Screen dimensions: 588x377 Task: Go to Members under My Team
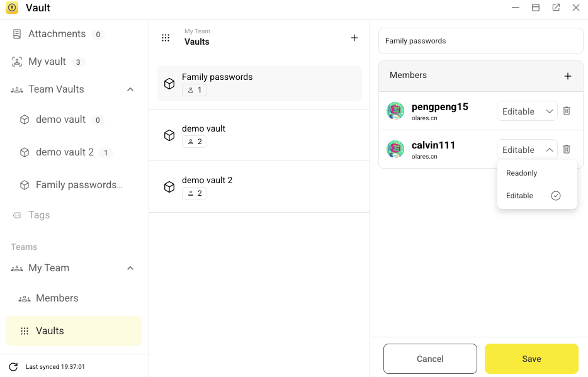tap(57, 298)
